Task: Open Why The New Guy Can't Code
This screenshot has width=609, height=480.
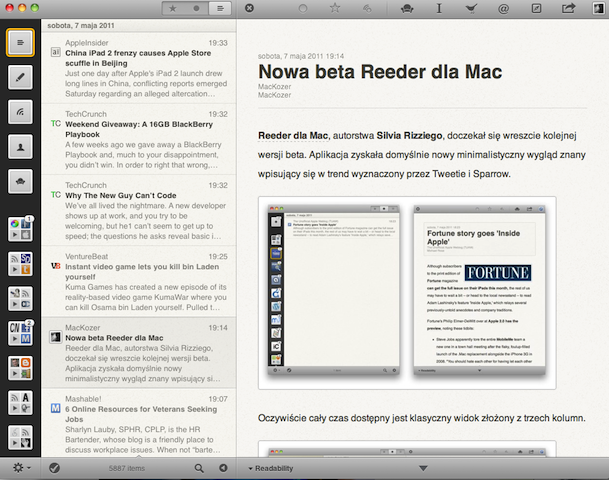Action: click(x=139, y=210)
